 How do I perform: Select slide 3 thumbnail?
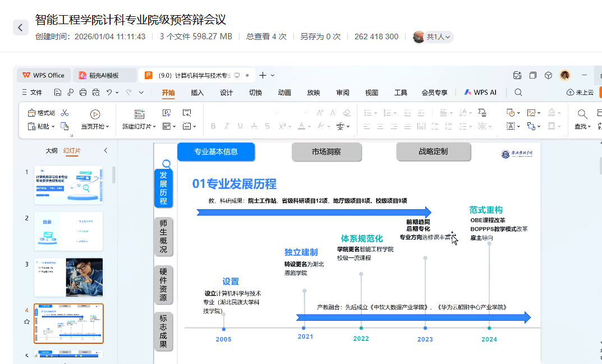pyautogui.click(x=68, y=277)
